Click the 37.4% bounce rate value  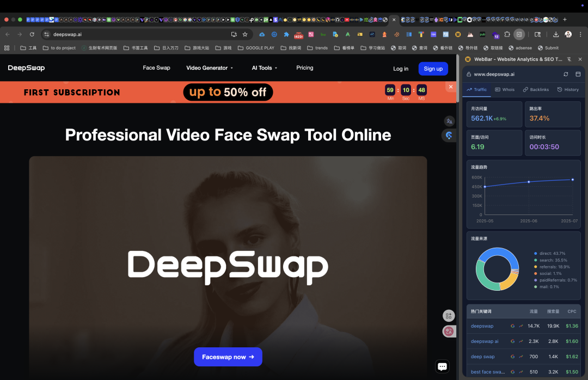pyautogui.click(x=539, y=118)
